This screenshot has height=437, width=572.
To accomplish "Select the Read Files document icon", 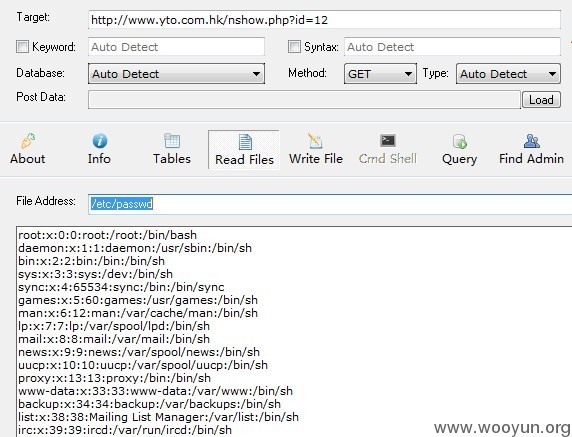I will coord(245,142).
